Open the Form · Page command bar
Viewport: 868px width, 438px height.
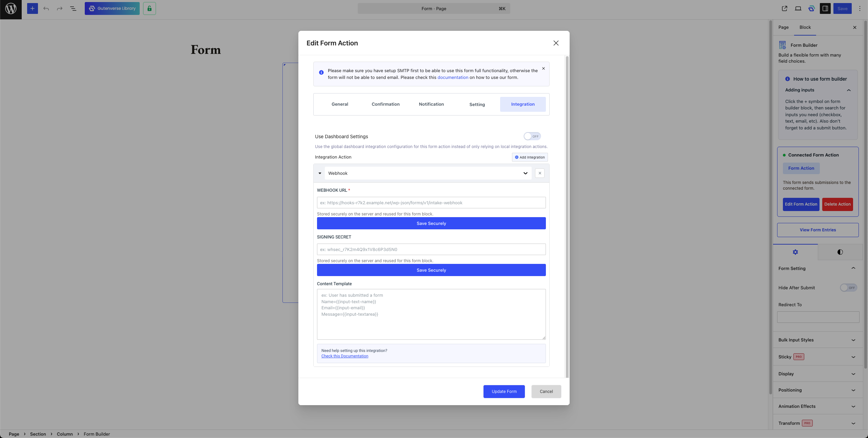coord(434,8)
